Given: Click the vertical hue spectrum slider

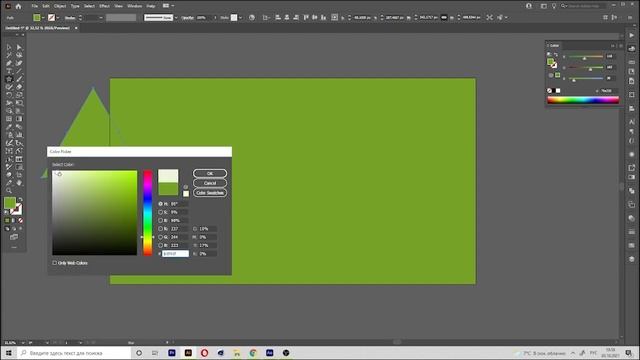Looking at the screenshot, I should 148,213.
